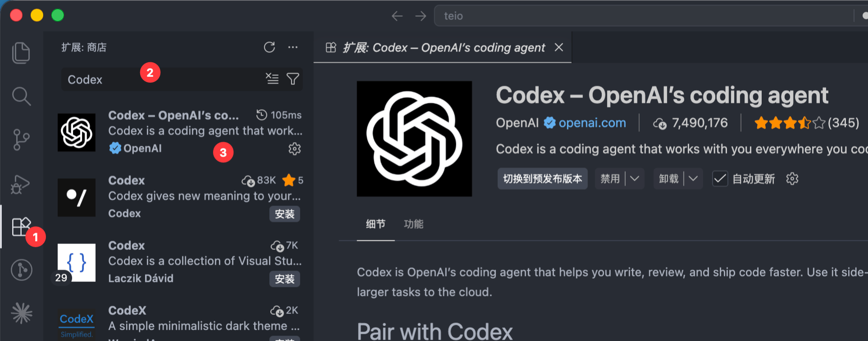The width and height of the screenshot is (868, 341).
Task: Click manage gear for OpenAI Codex item
Action: 295,149
